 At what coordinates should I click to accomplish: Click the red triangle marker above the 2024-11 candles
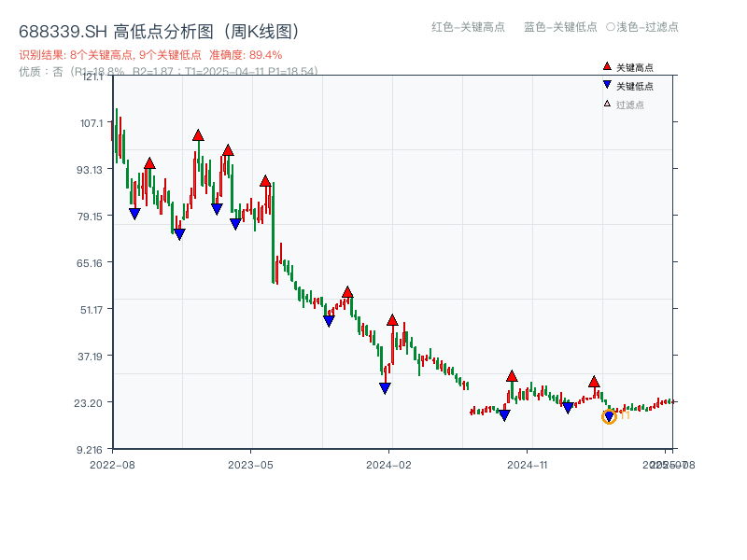[511, 375]
